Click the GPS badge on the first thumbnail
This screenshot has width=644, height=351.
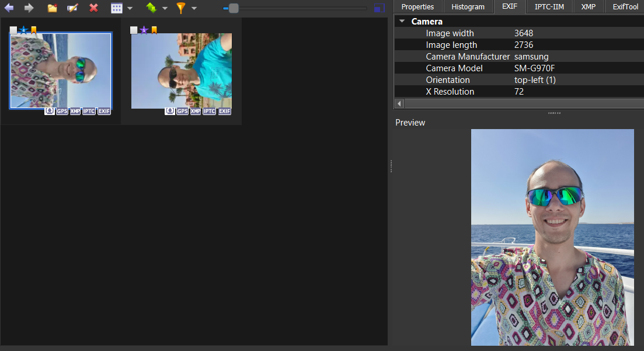[62, 112]
